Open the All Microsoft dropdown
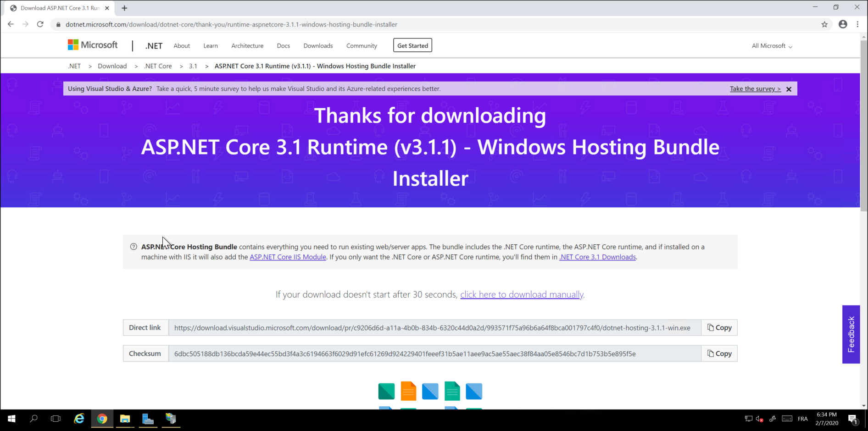 tap(771, 45)
